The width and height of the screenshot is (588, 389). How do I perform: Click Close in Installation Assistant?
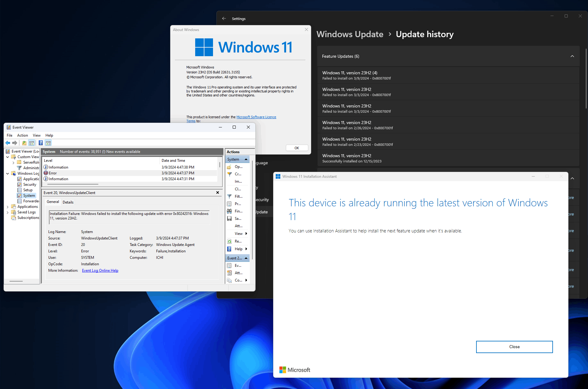tap(514, 347)
